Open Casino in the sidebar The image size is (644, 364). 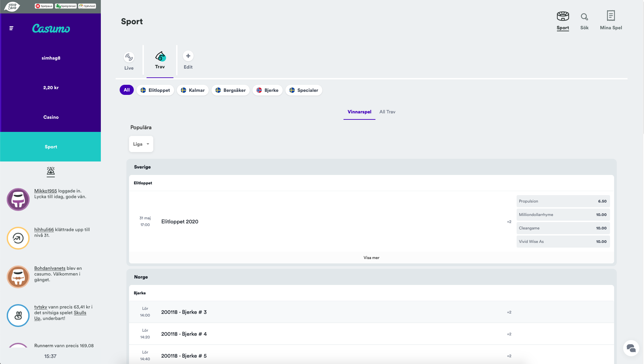(51, 117)
